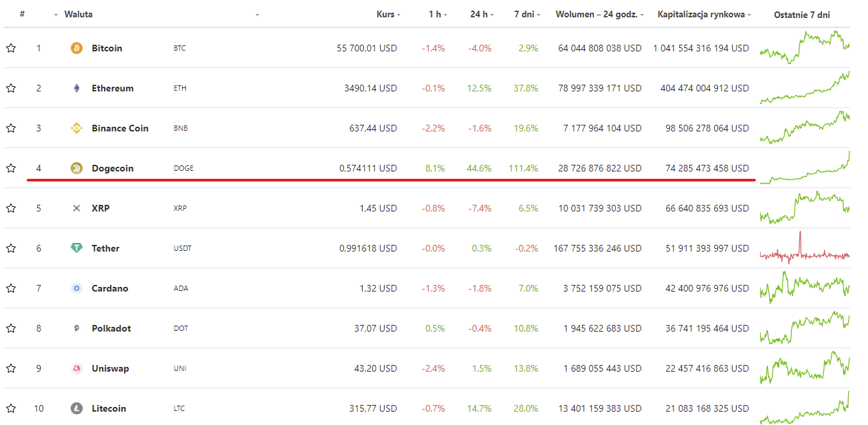Sort by the 24 h change column
The image size is (868, 425).
point(481,14)
